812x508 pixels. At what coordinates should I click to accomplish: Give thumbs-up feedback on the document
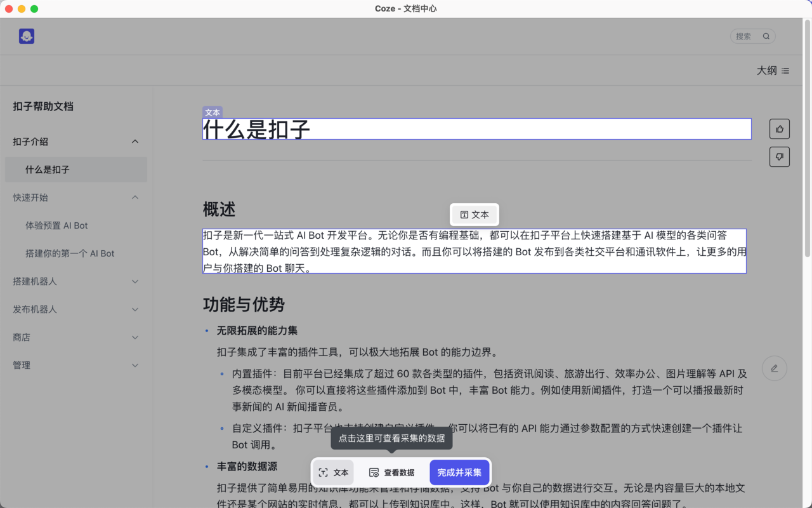coord(779,128)
